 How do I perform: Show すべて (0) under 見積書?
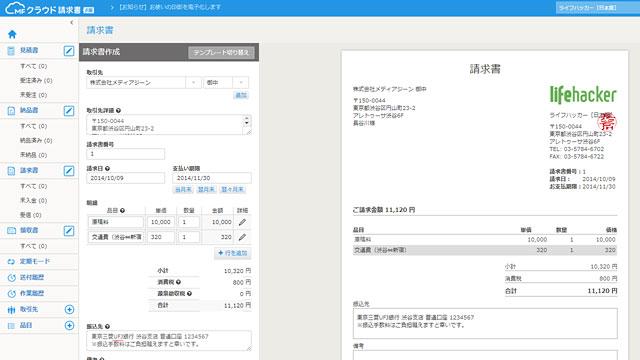(x=33, y=66)
